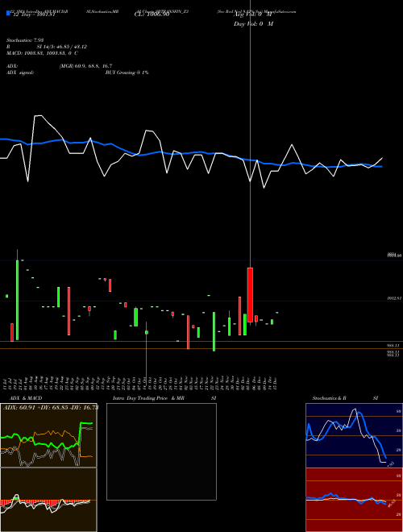Click the 'SI 14/3: 46.85 / 48.12' reading

62,47
